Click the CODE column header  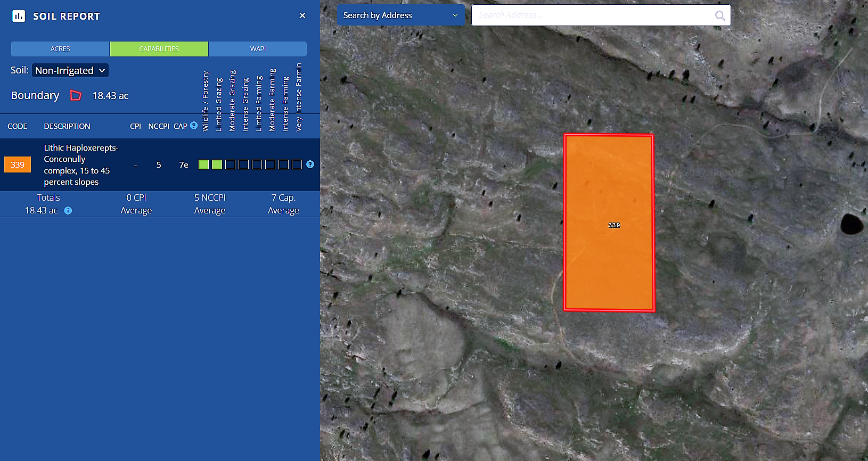(x=18, y=126)
